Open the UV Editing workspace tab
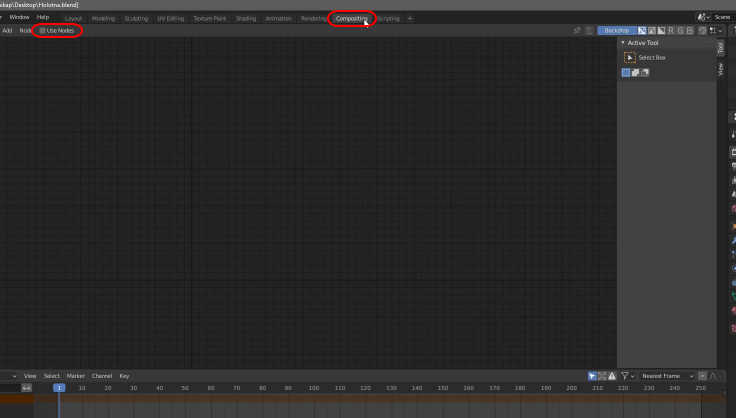 point(170,19)
